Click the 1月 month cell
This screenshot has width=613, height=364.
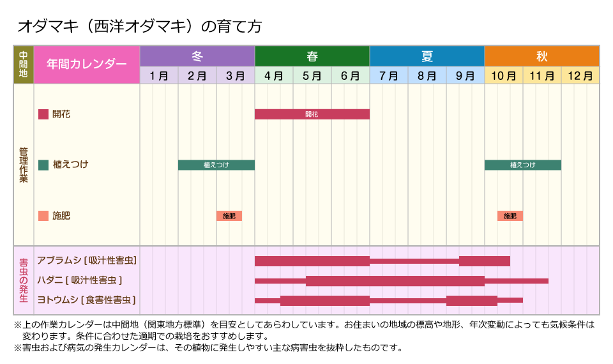(x=159, y=75)
